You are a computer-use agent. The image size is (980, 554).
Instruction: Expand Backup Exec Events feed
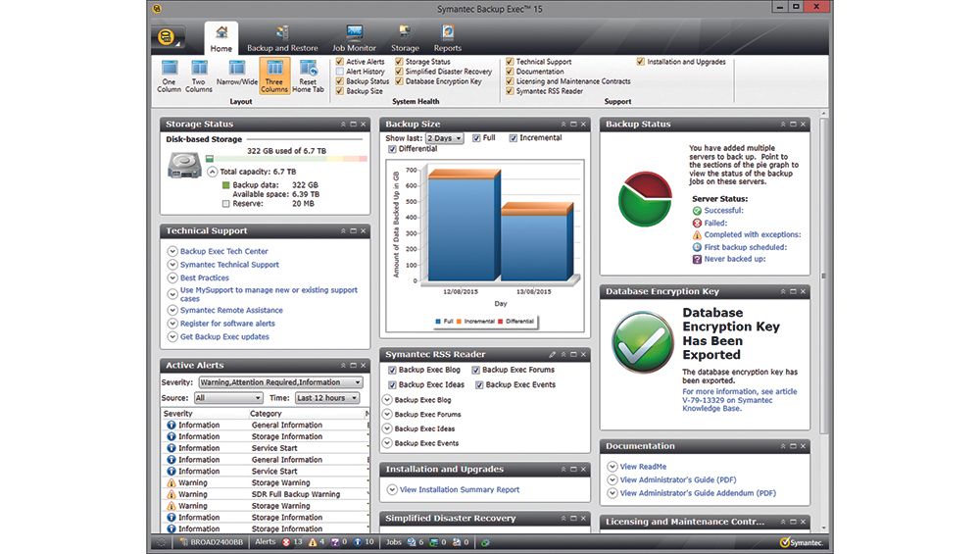pos(387,442)
